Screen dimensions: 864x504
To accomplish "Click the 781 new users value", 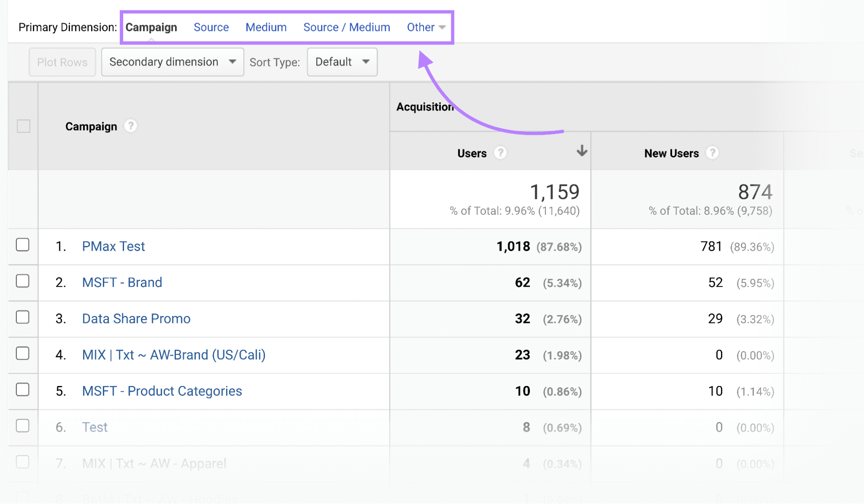I will click(x=711, y=246).
